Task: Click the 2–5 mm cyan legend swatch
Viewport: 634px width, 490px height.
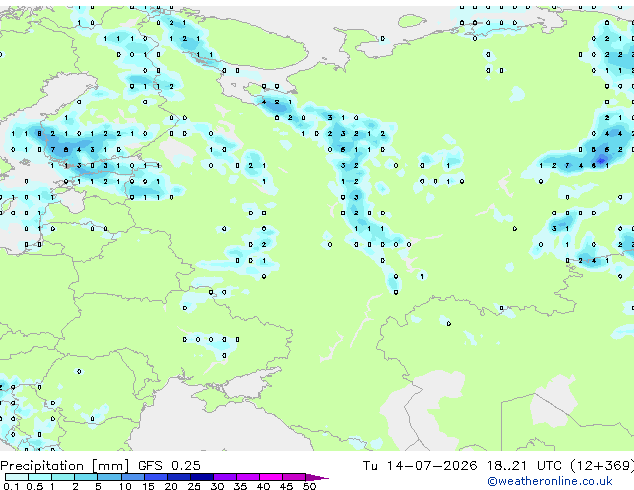Action: tap(86, 477)
